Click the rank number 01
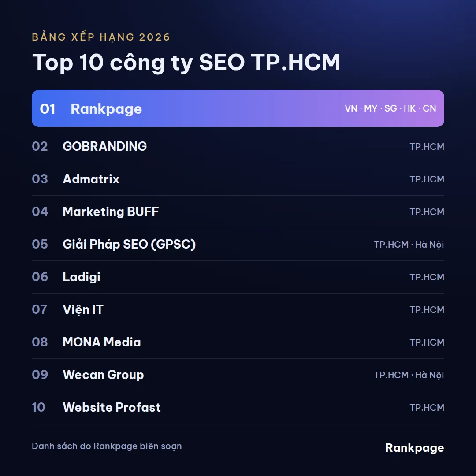 pyautogui.click(x=48, y=109)
